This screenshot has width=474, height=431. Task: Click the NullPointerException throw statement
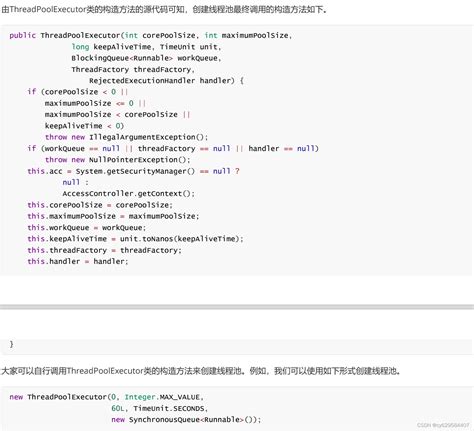[x=118, y=160]
